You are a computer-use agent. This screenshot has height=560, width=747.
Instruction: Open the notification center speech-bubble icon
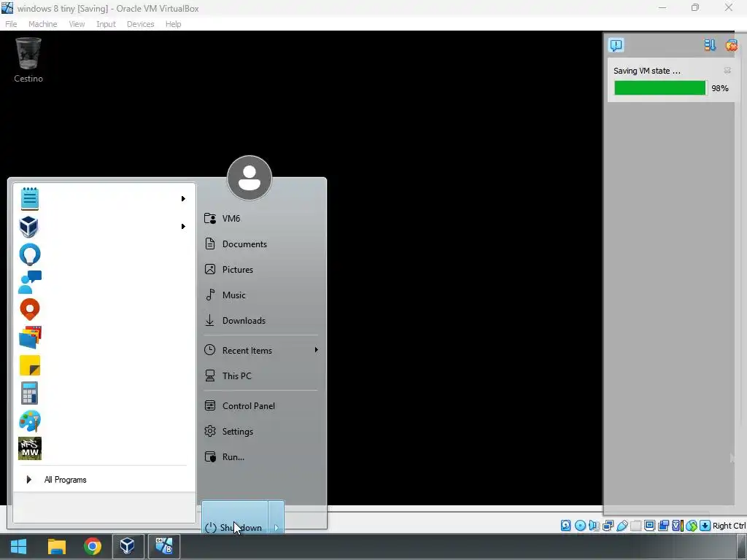[616, 45]
